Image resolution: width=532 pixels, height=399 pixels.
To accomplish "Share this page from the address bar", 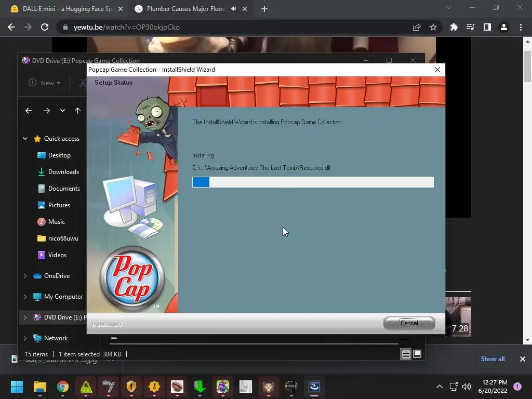I will pos(417,27).
